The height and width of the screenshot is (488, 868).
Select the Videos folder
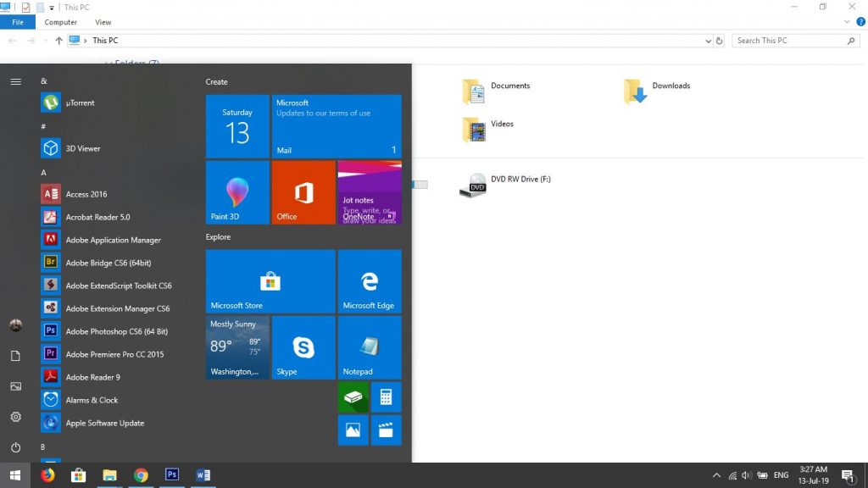click(487, 130)
